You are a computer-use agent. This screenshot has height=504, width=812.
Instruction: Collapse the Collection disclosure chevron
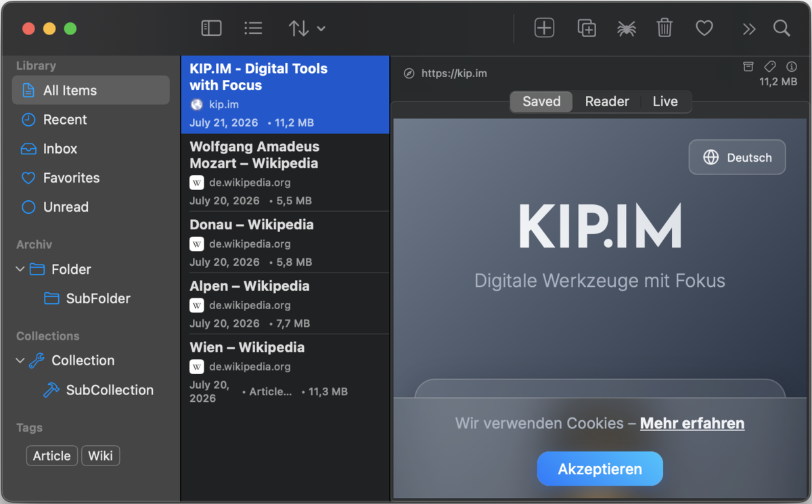click(x=20, y=361)
